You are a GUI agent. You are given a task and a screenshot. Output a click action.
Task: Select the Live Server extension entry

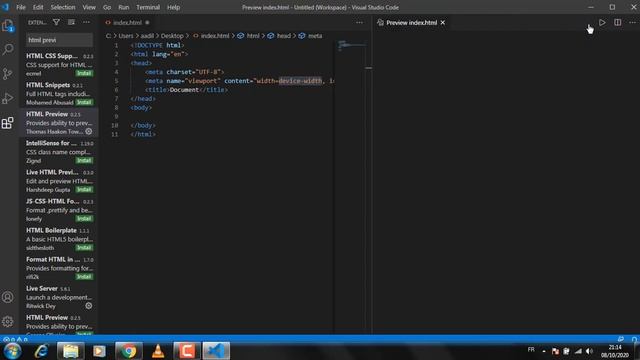pyautogui.click(x=59, y=297)
